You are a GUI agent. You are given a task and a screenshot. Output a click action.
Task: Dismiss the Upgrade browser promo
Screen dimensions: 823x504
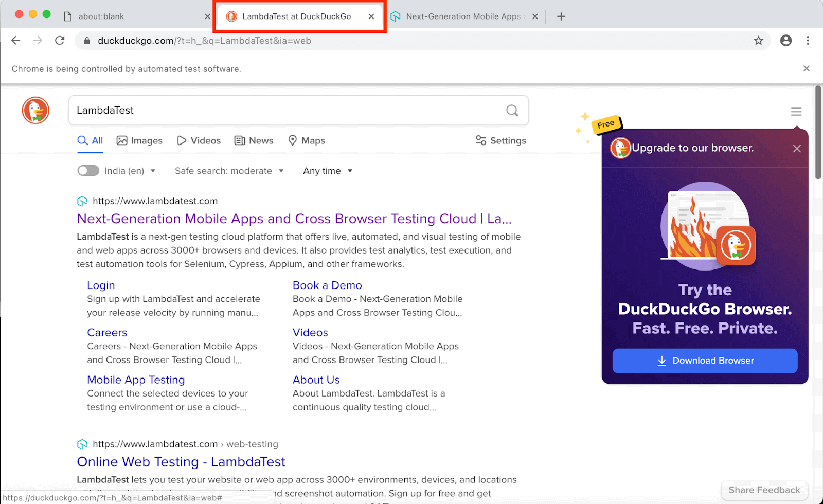coord(797,149)
